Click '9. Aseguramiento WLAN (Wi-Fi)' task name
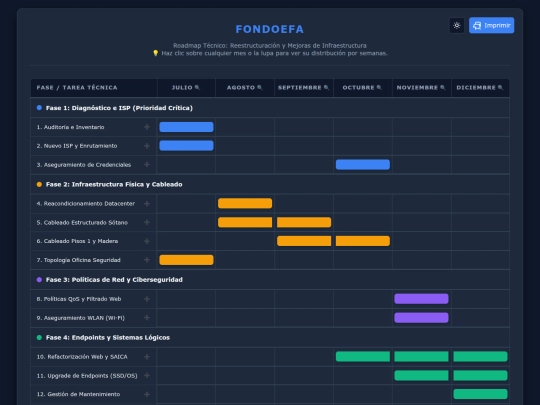 tap(81, 318)
